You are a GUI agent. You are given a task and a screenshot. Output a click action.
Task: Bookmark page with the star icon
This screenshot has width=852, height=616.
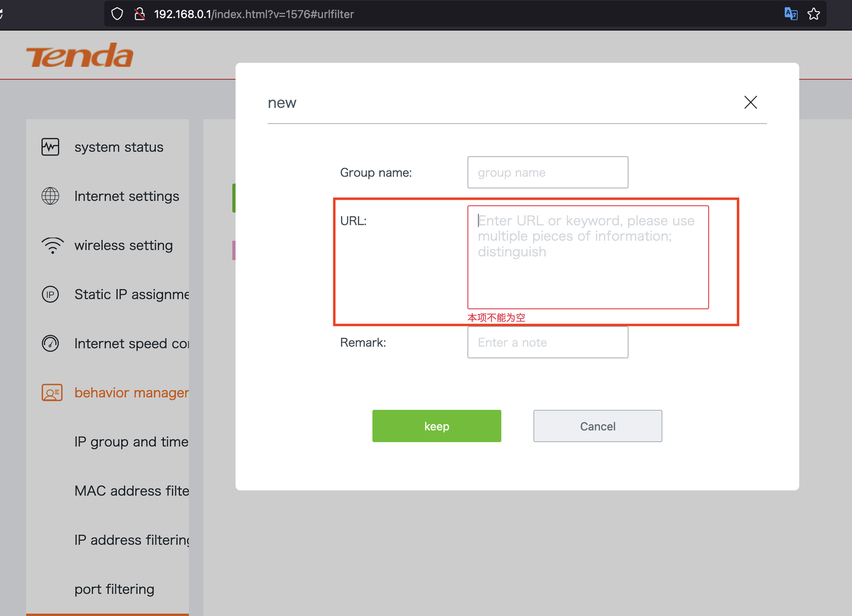(x=814, y=14)
